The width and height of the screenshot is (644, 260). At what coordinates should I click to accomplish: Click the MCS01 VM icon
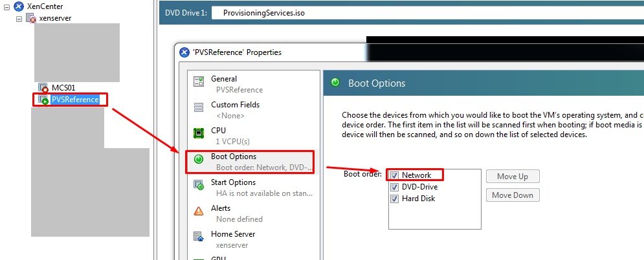[43, 87]
